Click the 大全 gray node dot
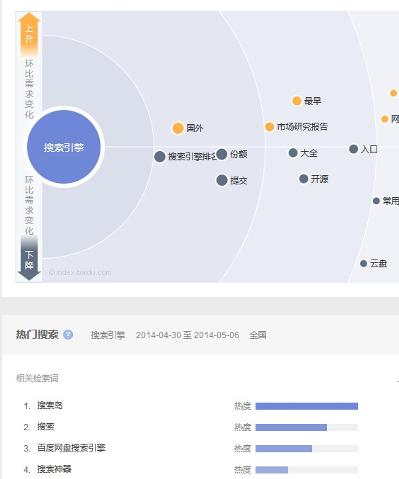The width and height of the screenshot is (399, 479). point(293,153)
